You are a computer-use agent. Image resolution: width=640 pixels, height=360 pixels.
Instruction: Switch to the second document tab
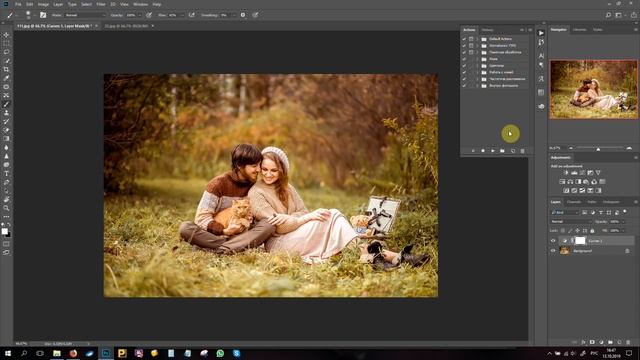coord(127,26)
